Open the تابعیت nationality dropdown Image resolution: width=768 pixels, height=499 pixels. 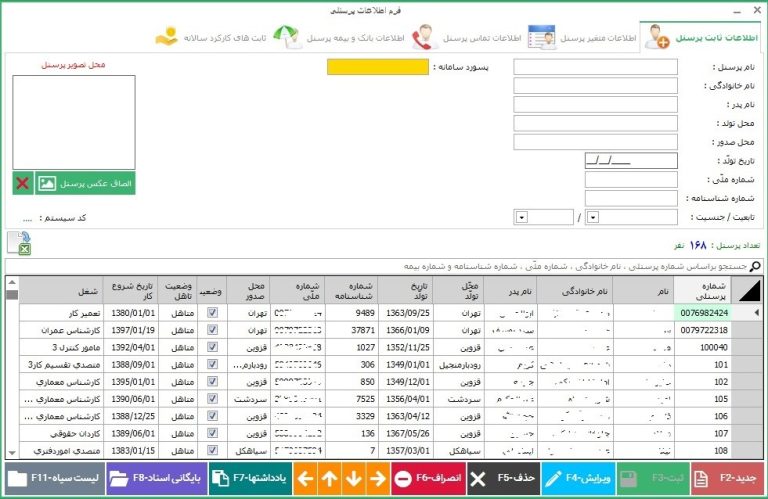pos(591,217)
